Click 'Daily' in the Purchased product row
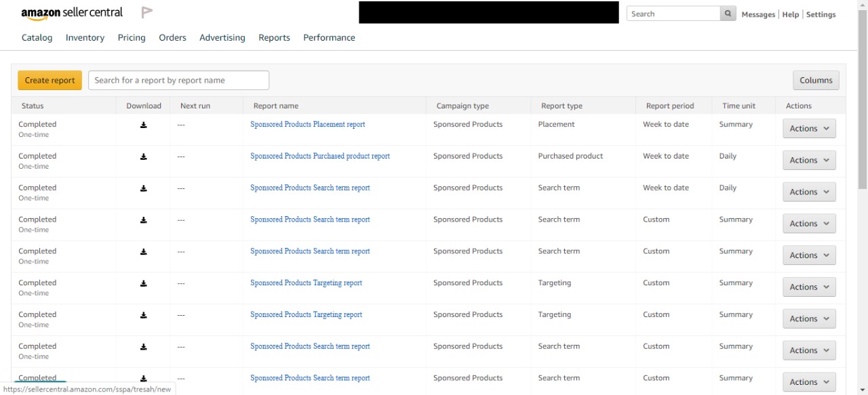Image resolution: width=868 pixels, height=395 pixels. pyautogui.click(x=728, y=157)
